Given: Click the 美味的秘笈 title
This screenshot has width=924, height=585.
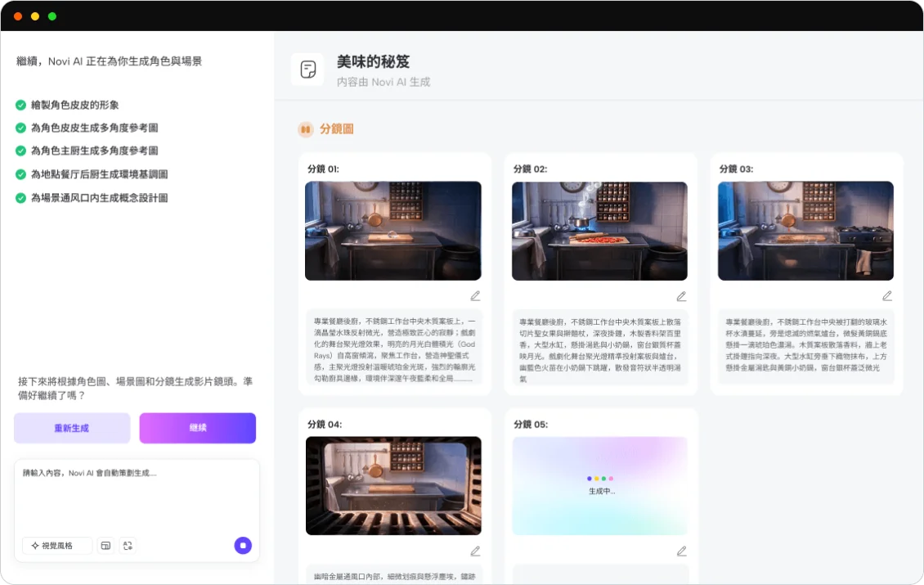Looking at the screenshot, I should tap(373, 61).
